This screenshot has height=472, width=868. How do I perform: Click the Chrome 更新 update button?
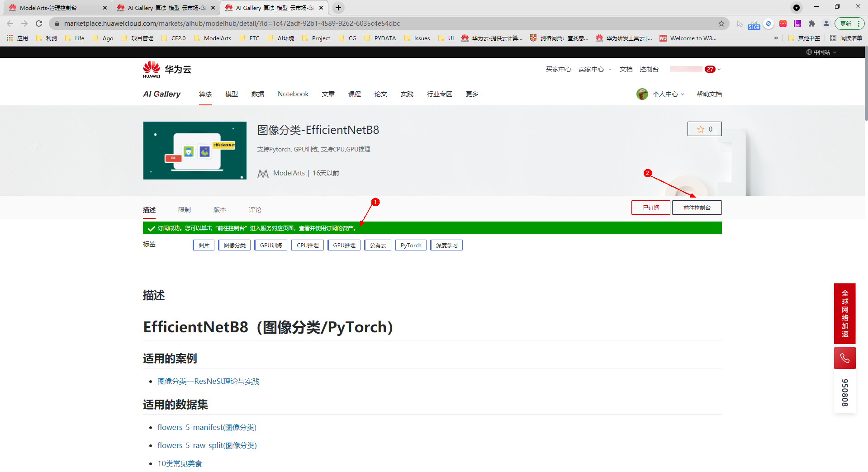pyautogui.click(x=849, y=24)
